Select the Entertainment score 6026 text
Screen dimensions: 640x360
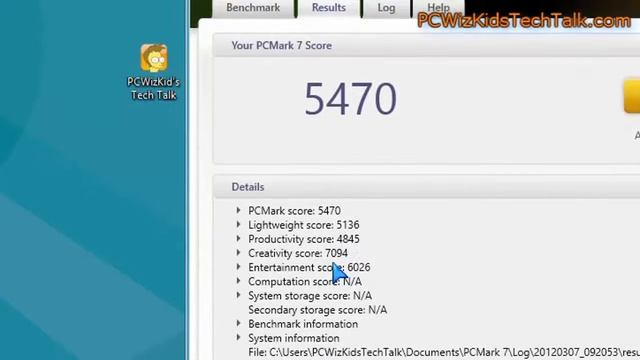309,267
